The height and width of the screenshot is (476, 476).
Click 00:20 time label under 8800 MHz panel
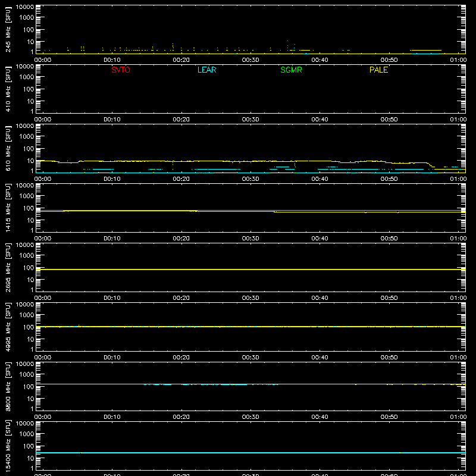181,417
